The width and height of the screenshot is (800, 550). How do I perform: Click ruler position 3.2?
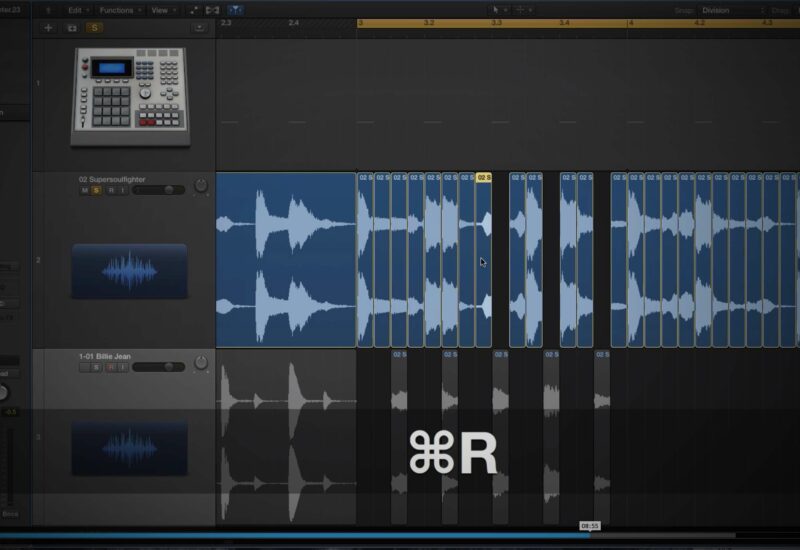point(429,23)
